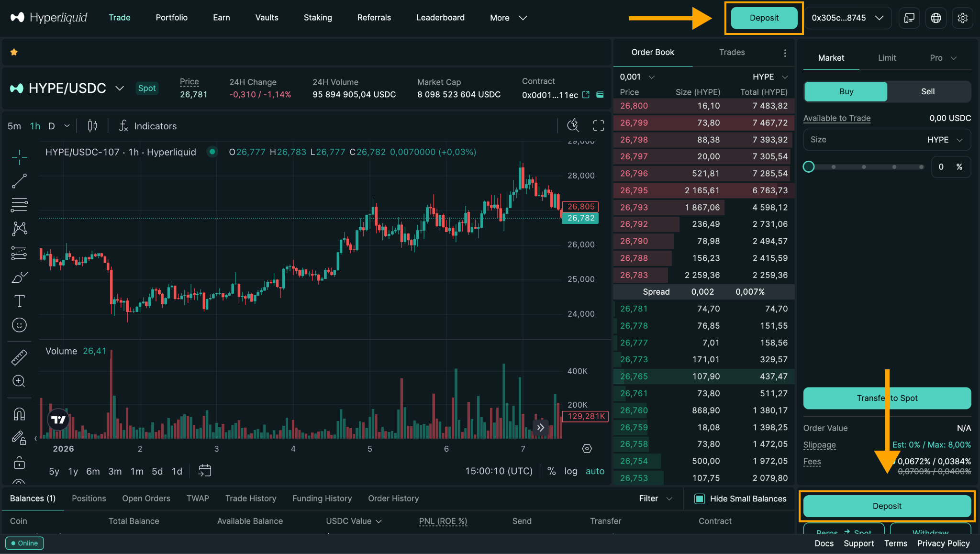Viewport: 980px width, 554px height.
Task: Toggle auto scale on chart
Action: click(x=595, y=471)
